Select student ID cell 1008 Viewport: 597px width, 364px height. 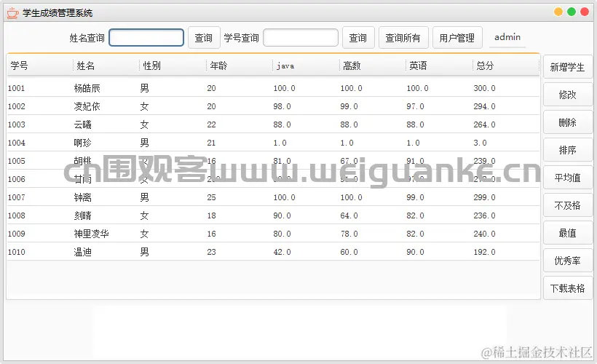(16, 215)
